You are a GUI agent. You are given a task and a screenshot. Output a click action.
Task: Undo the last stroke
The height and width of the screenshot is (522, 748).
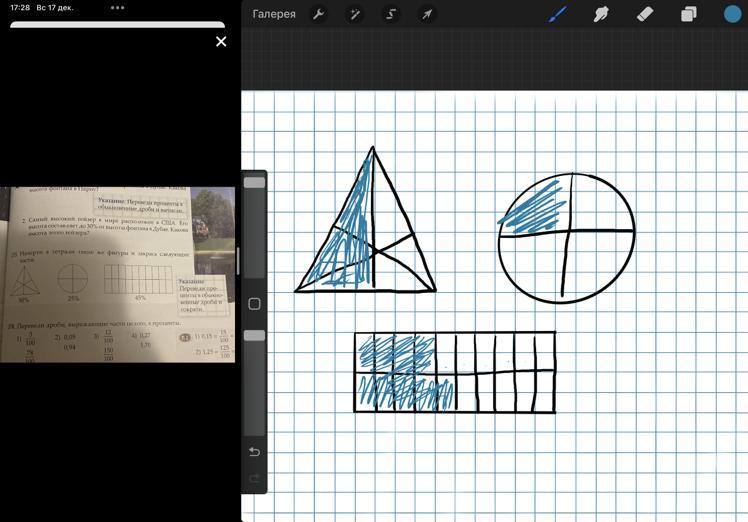point(254,452)
